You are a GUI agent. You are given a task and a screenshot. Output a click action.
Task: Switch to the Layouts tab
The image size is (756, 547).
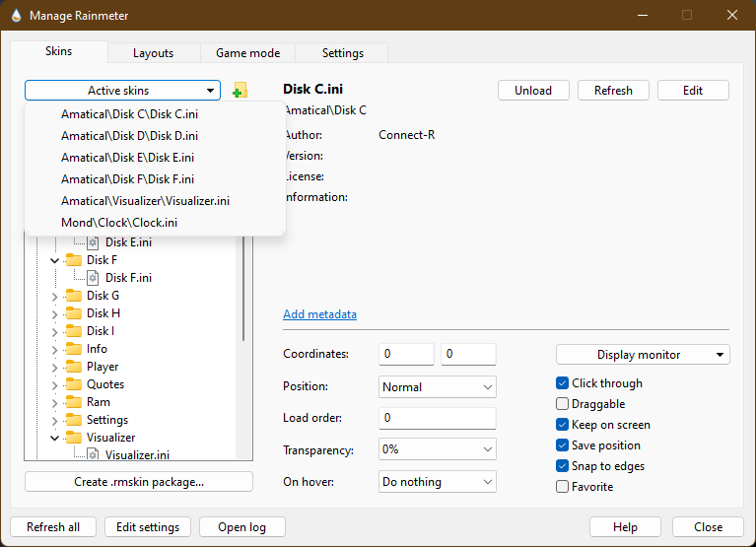pyautogui.click(x=153, y=53)
